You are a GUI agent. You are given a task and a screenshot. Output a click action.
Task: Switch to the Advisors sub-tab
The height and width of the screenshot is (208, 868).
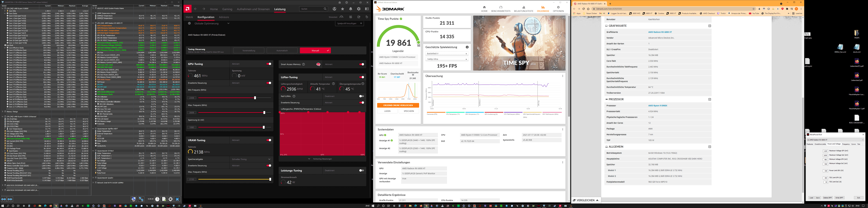point(224,17)
